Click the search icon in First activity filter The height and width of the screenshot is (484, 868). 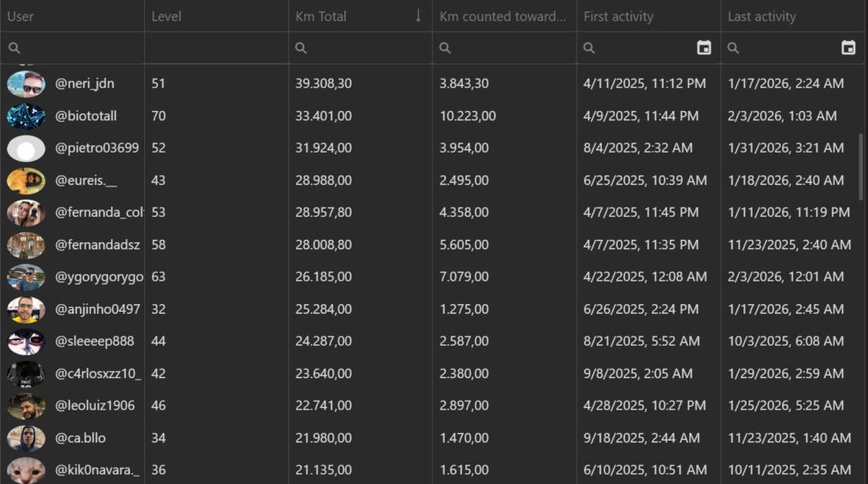589,48
